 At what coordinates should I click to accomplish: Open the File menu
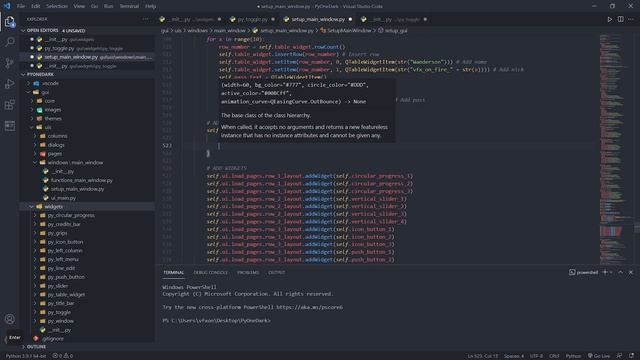(20, 6)
